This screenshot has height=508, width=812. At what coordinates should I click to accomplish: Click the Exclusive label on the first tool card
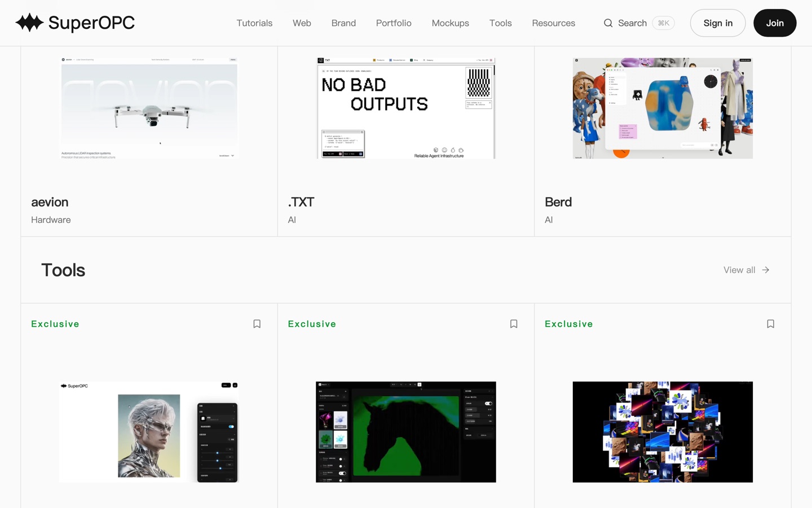[x=55, y=324]
